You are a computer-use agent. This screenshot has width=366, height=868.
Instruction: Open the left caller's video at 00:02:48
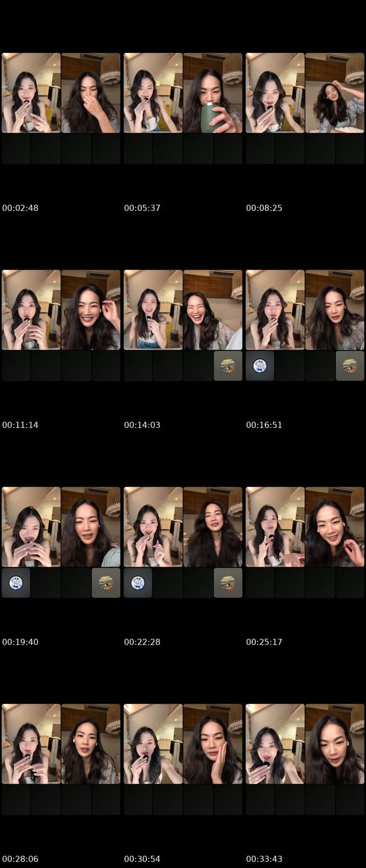click(31, 93)
